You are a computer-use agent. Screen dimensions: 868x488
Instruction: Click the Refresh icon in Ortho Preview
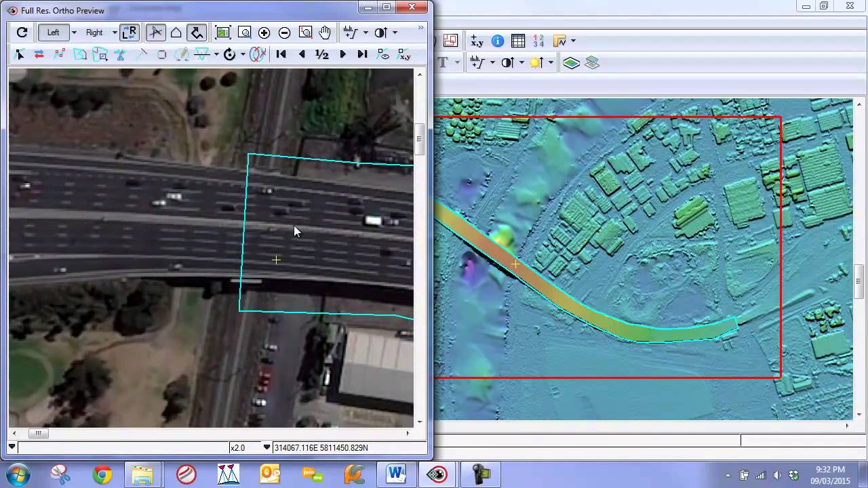[x=22, y=33]
